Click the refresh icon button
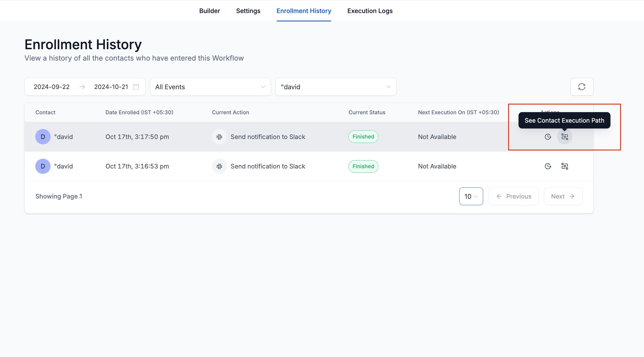The height and width of the screenshot is (357, 644). pyautogui.click(x=581, y=87)
